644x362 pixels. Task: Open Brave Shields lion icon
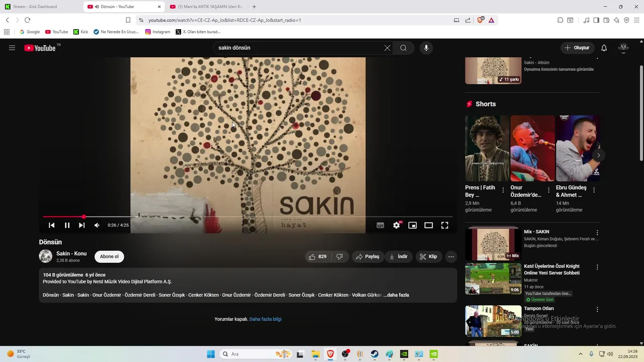480,20
